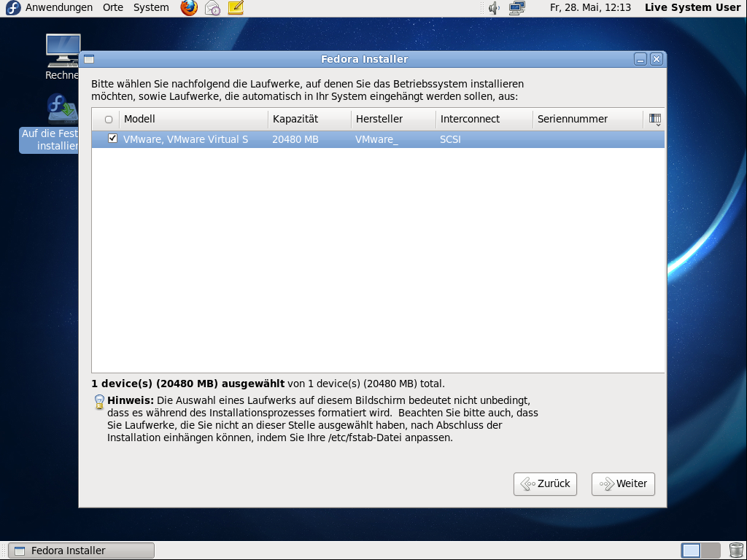Toggle the select-all drives header checkbox

[109, 120]
